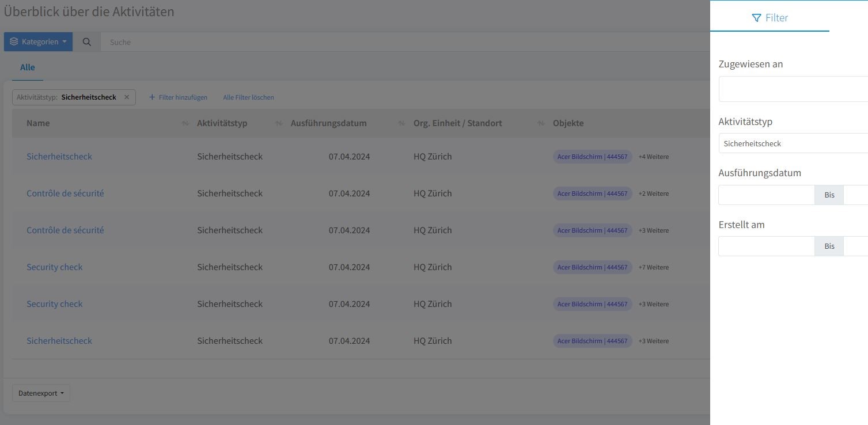Switch to the Alle tab
This screenshot has height=425, width=868.
[28, 67]
